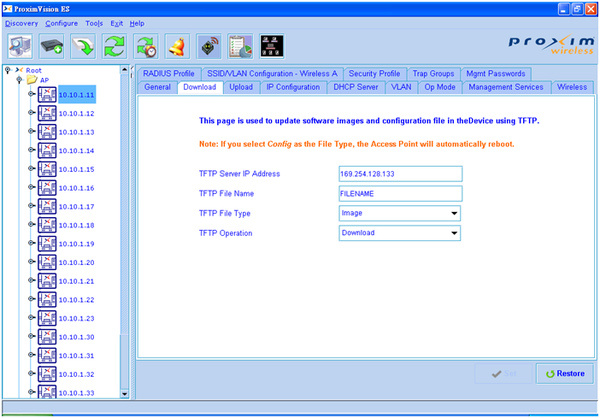Collapse the AP folder node
Image resolution: width=600 pixels, height=418 pixels.
(19, 80)
